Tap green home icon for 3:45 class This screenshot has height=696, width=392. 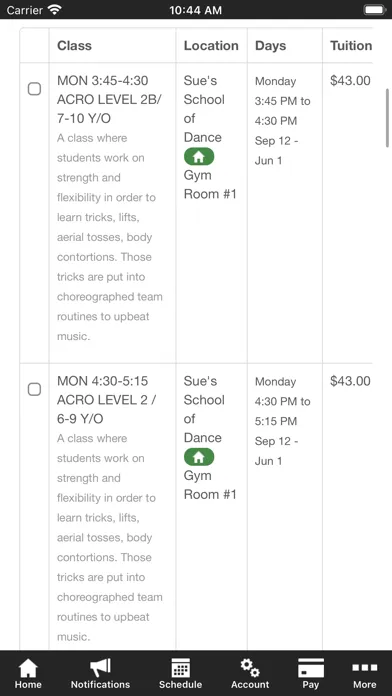pos(199,156)
